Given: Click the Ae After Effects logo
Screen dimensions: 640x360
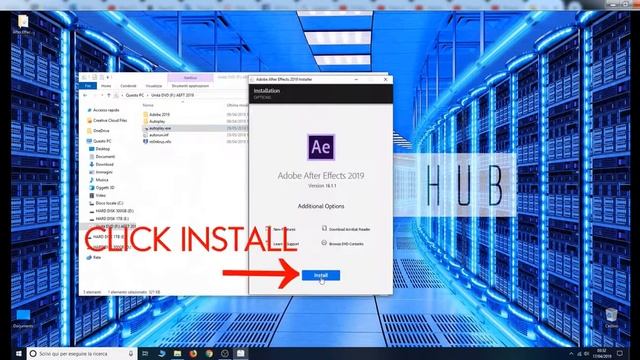Looking at the screenshot, I should (x=321, y=147).
